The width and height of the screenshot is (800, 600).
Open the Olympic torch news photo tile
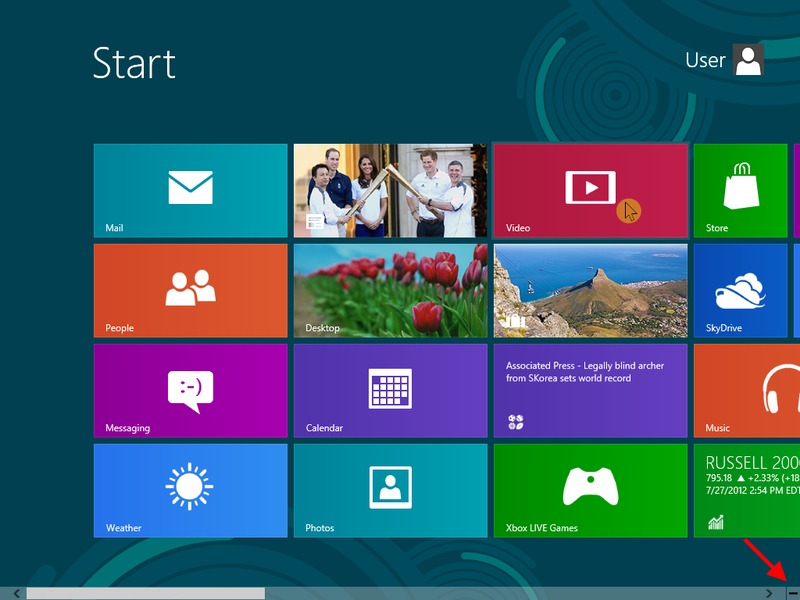[390, 190]
